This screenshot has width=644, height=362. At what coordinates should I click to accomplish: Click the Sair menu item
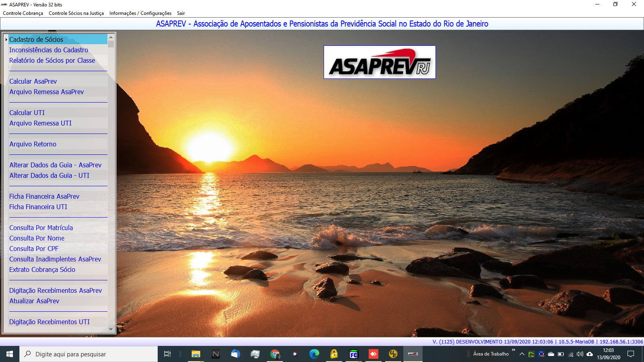pyautogui.click(x=181, y=13)
